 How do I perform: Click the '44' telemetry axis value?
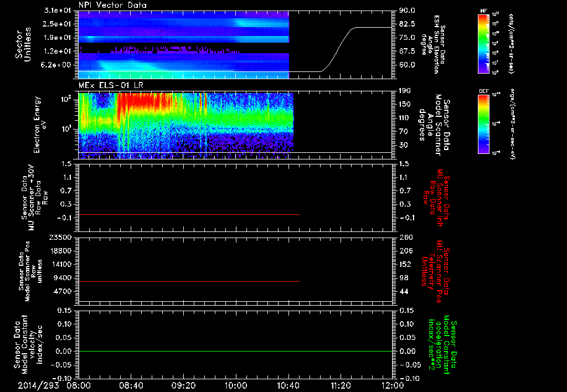point(404,291)
